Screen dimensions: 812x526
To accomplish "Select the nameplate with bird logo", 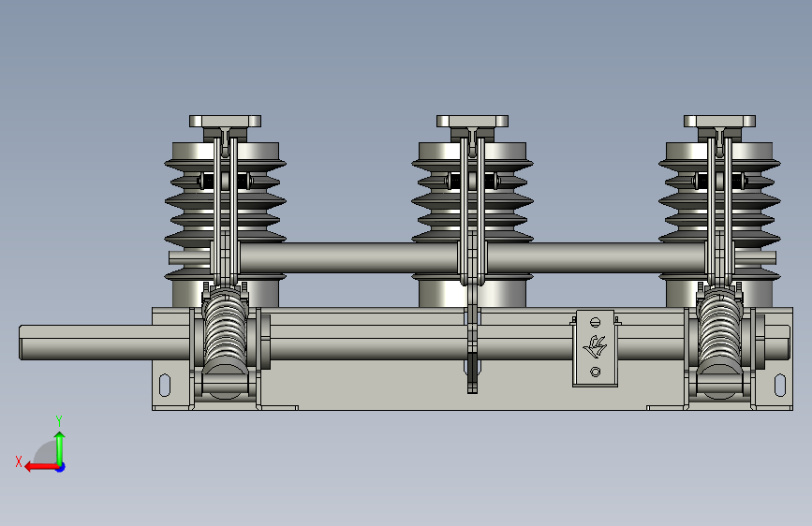I will 595,348.
